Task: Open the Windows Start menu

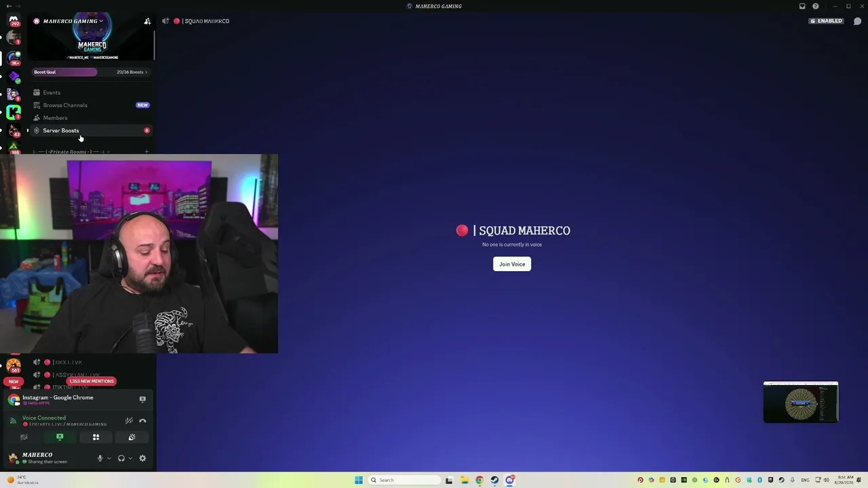Action: coord(359,480)
